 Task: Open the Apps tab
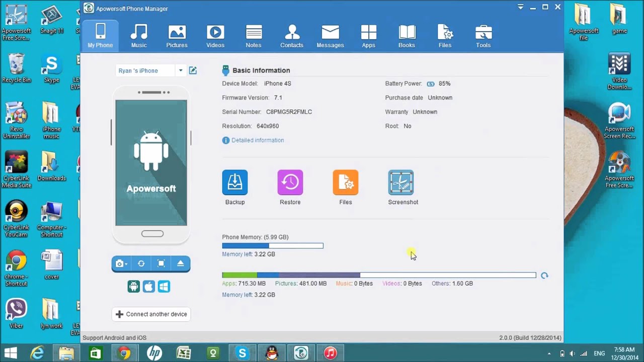(368, 36)
